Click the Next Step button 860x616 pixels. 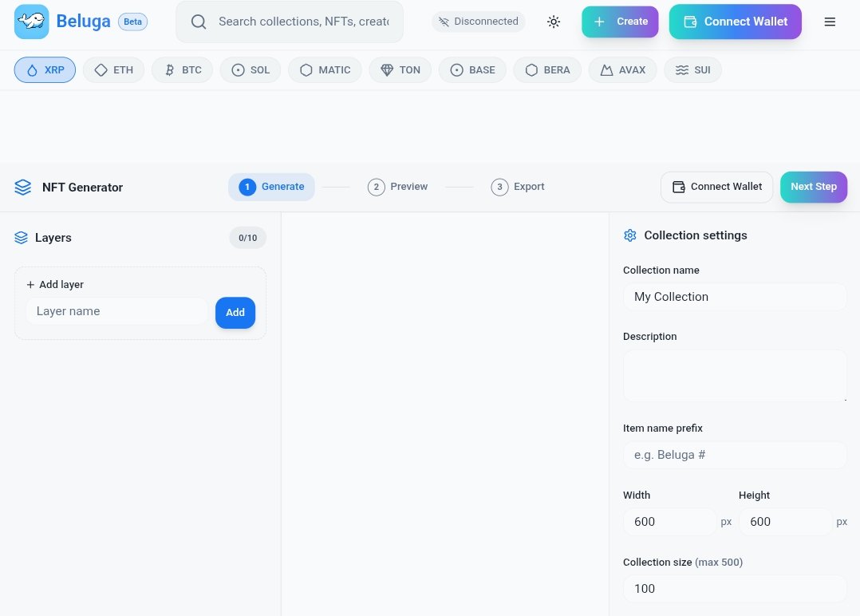point(814,187)
